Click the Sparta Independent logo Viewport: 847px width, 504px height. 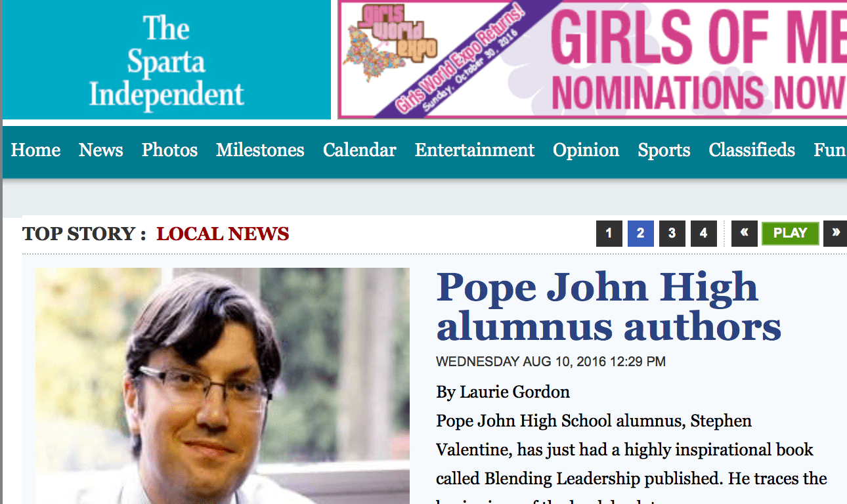click(167, 60)
